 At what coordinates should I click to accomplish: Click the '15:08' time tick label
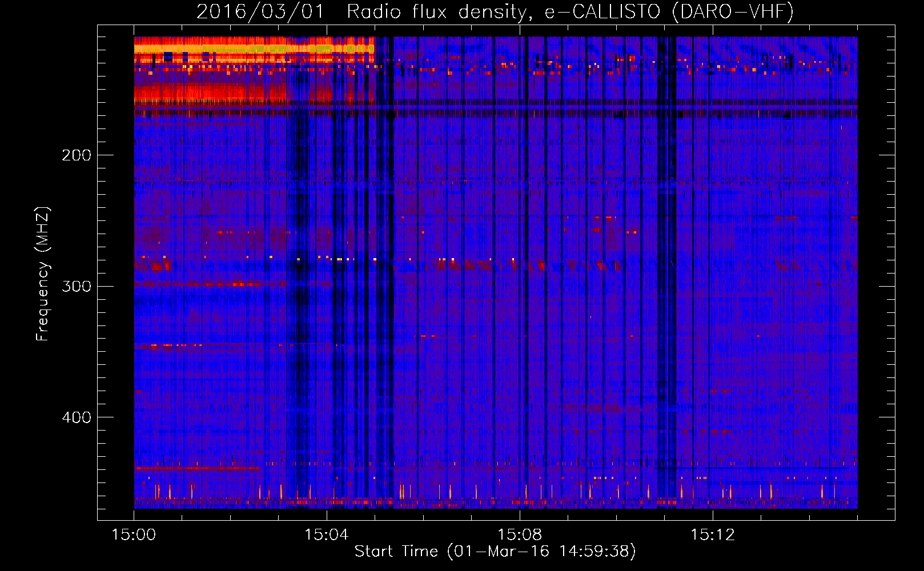click(520, 535)
